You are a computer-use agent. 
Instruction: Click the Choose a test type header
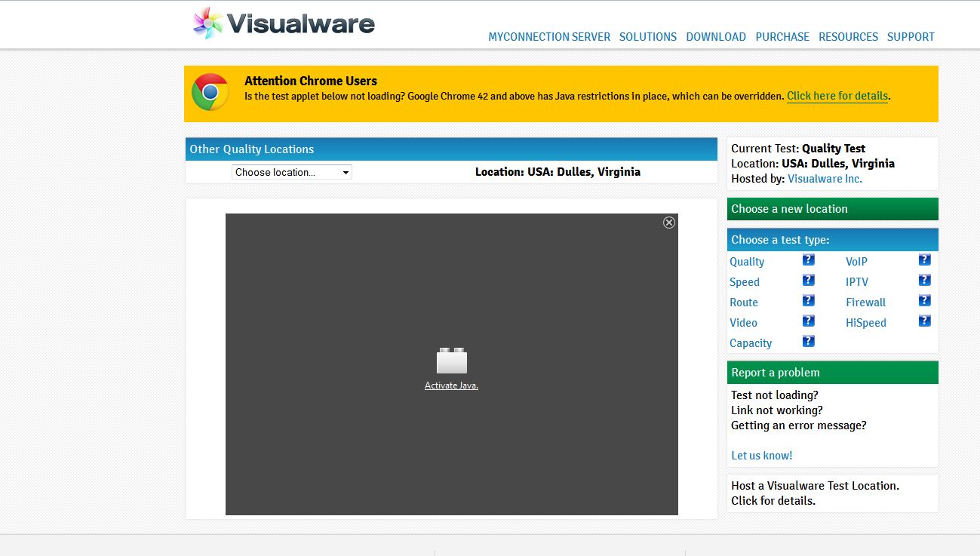[x=833, y=240]
